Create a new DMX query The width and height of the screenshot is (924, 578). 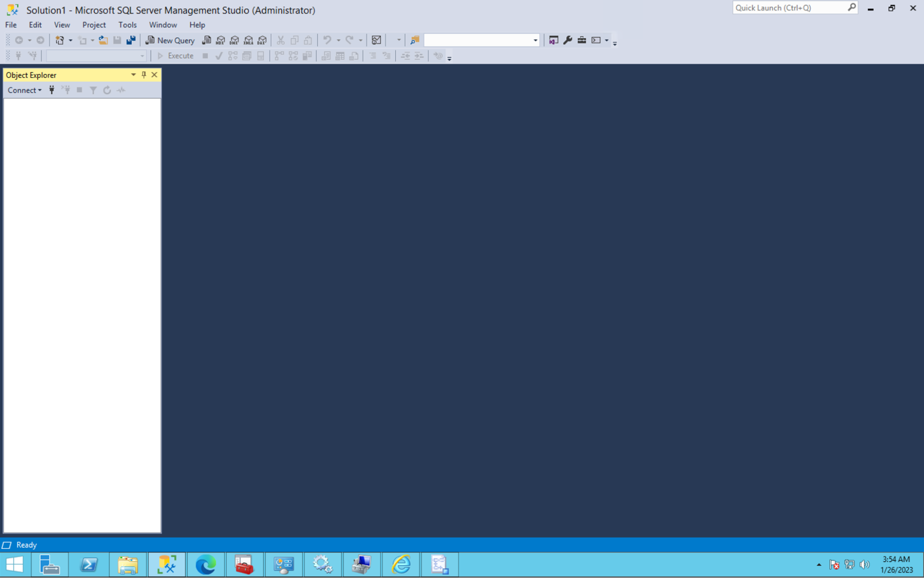point(234,40)
